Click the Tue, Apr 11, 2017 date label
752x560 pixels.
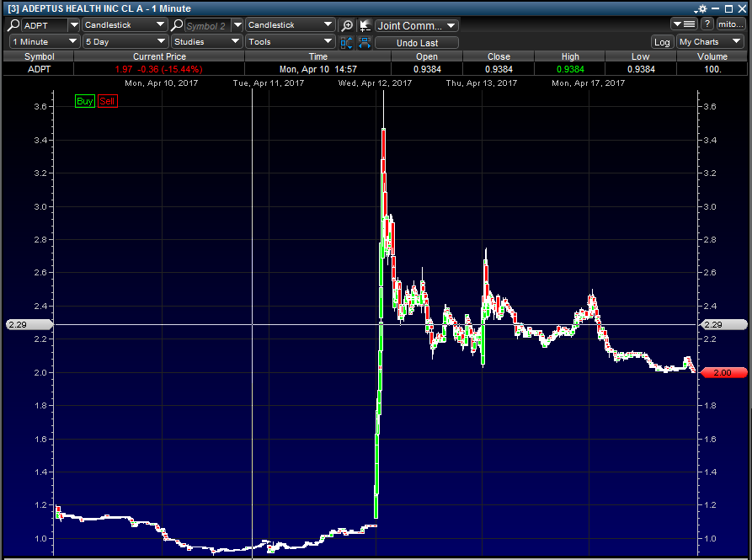pos(269,83)
